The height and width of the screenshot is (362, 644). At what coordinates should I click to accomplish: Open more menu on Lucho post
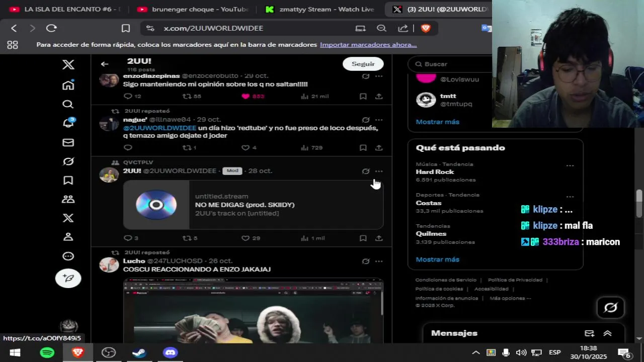(x=379, y=261)
